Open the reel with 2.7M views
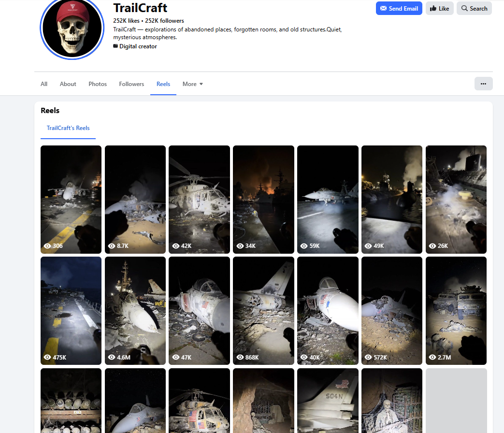504x433 pixels. point(456,310)
